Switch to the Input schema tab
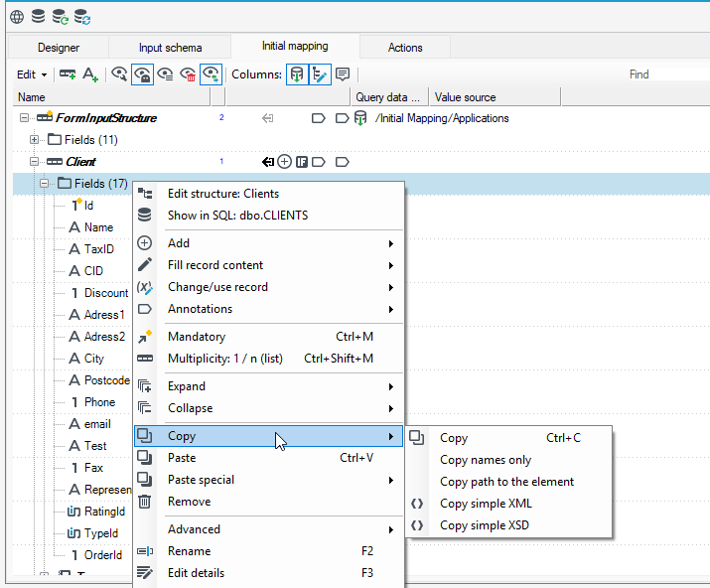 click(170, 47)
